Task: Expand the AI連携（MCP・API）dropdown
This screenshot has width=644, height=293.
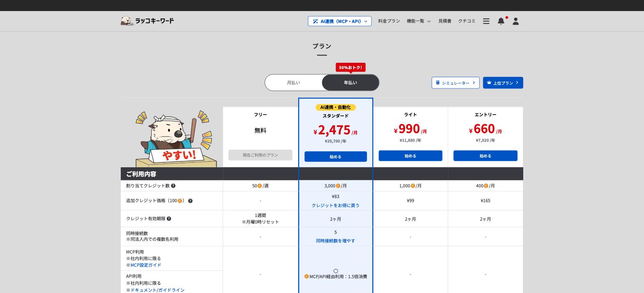Action: [x=340, y=21]
